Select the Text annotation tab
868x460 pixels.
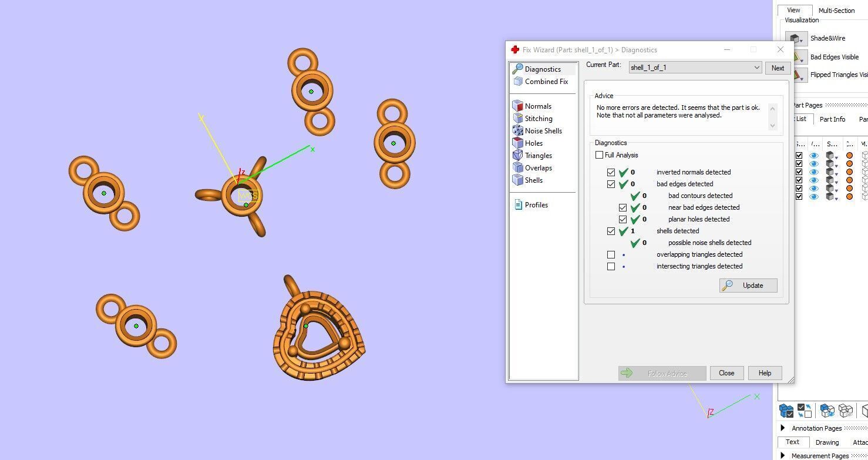(792, 442)
